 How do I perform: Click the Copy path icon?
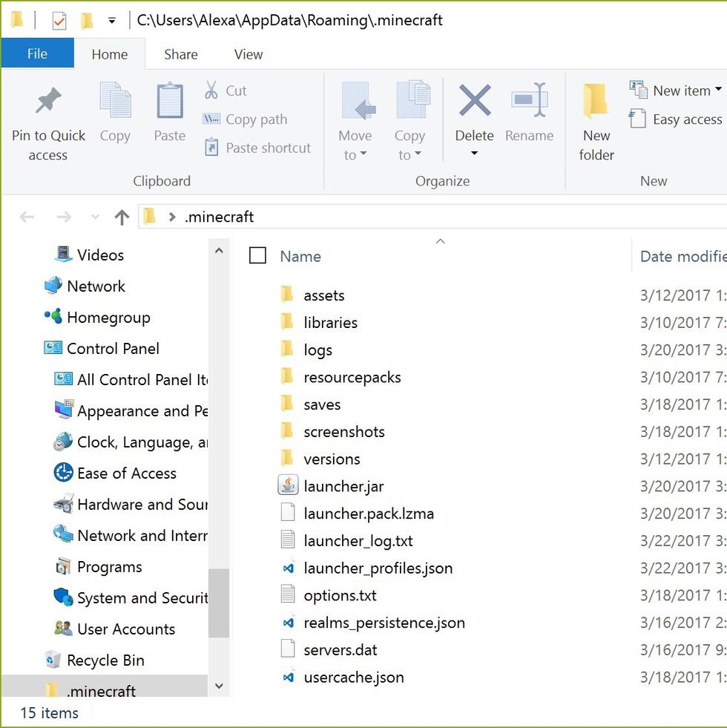coord(211,119)
